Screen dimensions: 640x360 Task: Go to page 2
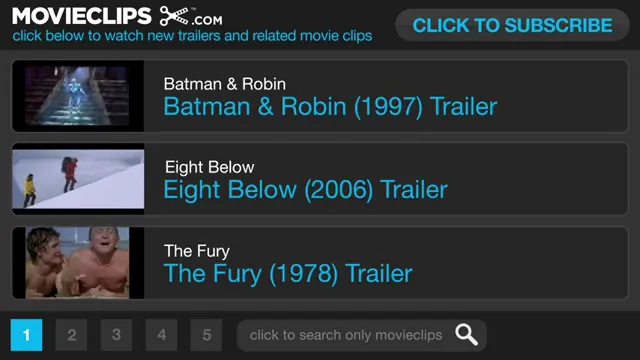(71, 335)
